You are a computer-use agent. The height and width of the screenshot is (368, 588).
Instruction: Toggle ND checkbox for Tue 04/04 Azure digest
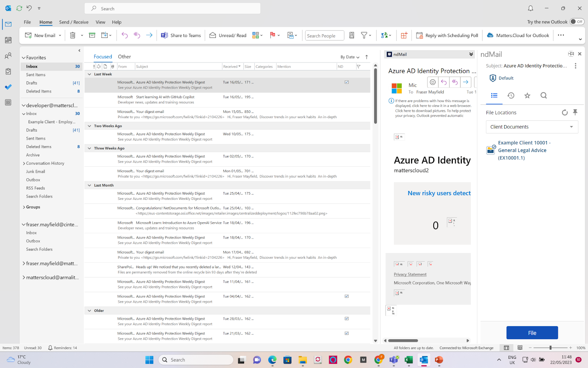347,296
